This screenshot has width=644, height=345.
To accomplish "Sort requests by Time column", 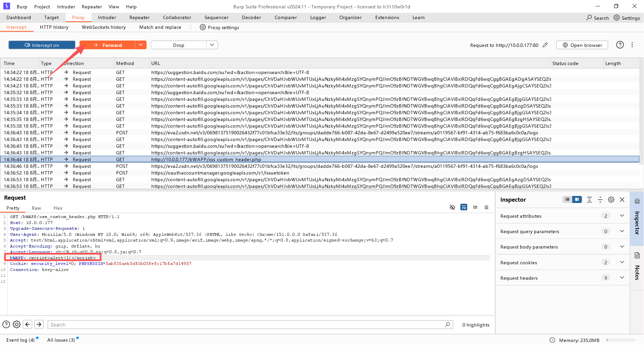I will pos(19,63).
